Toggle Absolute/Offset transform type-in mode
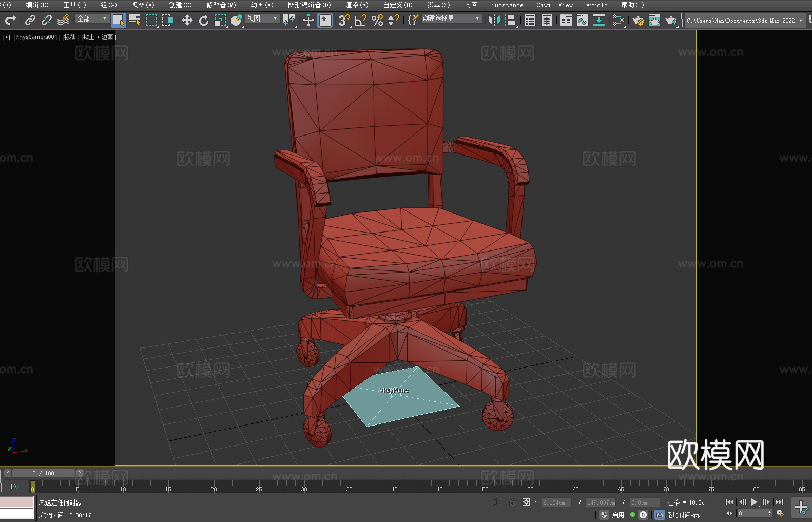This screenshot has height=522, width=812. pos(526,502)
